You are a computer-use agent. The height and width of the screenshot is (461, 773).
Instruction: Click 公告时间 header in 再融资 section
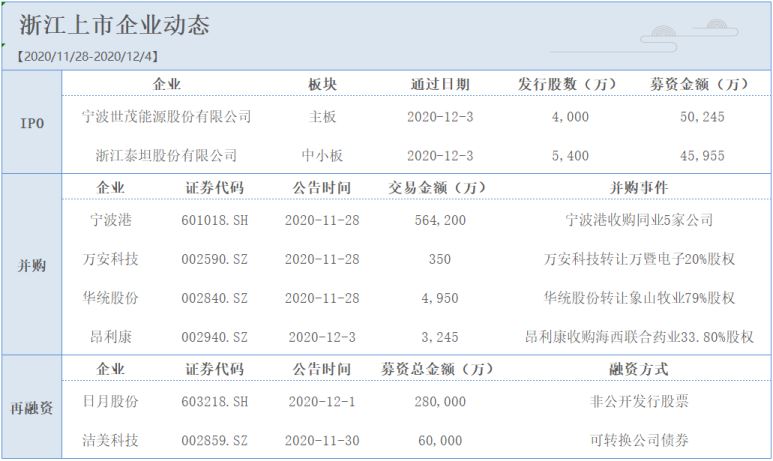click(322, 369)
